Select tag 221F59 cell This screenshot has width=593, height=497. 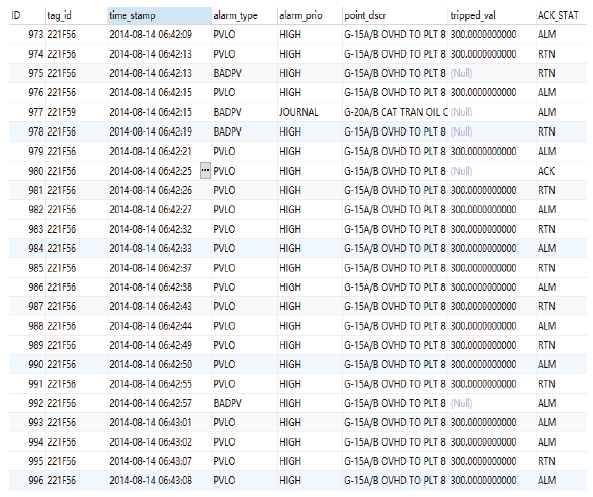pyautogui.click(x=76, y=112)
